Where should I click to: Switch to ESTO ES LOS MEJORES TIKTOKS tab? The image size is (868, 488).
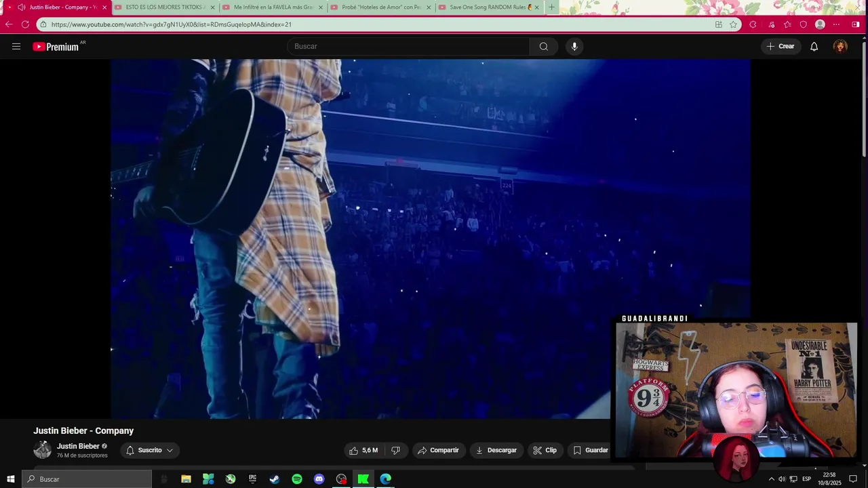165,7
